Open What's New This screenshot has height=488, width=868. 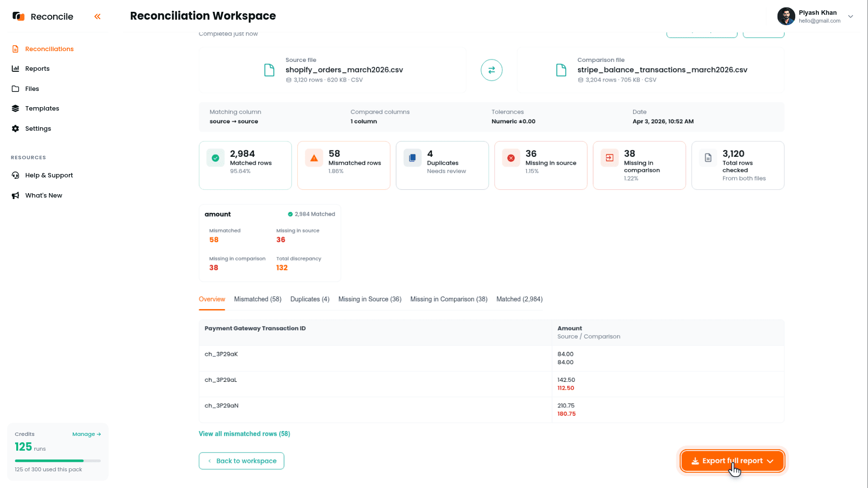point(44,195)
